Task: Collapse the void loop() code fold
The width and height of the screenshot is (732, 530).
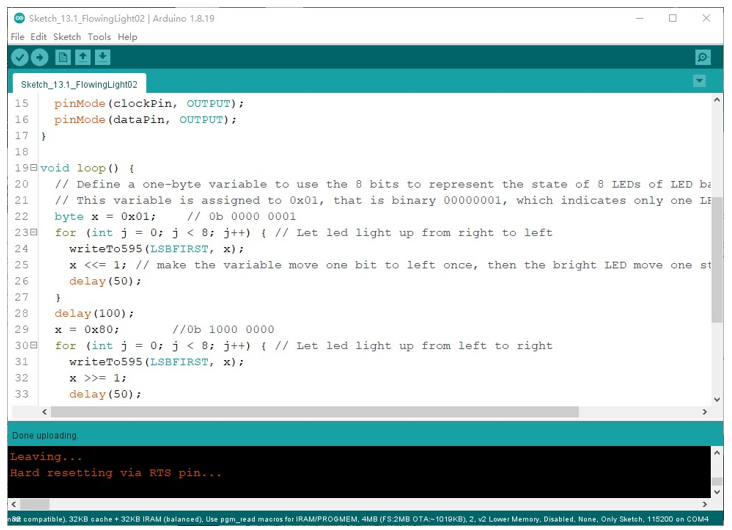Action: [x=33, y=167]
